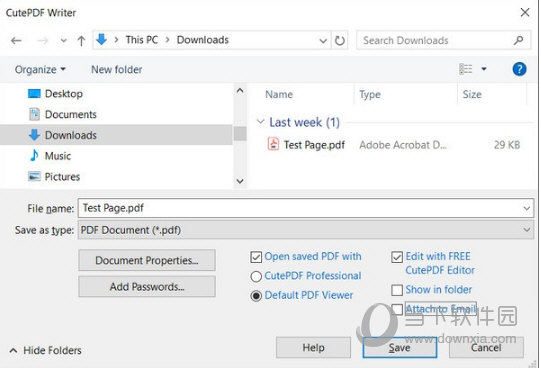
Task: Open recent locations dropdown arrow
Action: point(63,41)
